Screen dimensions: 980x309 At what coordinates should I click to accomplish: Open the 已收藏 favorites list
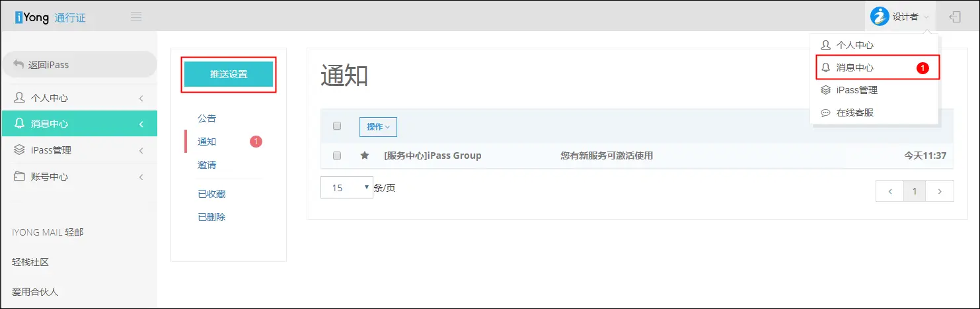[211, 194]
